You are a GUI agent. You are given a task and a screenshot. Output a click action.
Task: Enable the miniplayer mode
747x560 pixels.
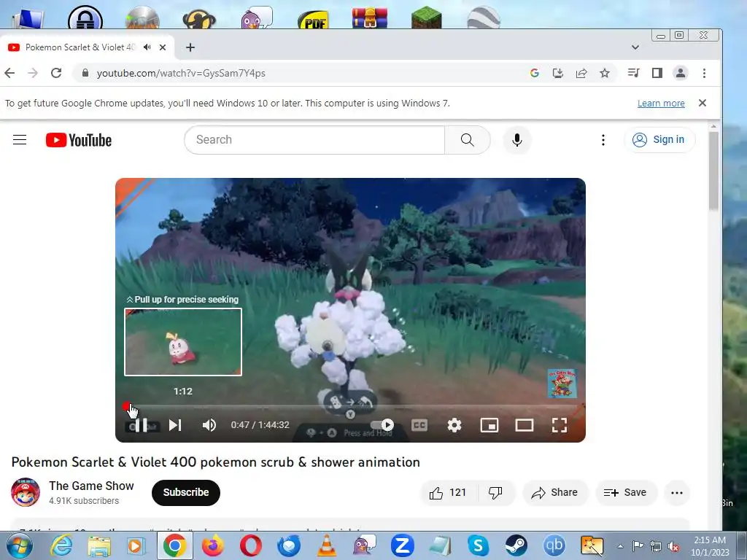coord(489,425)
